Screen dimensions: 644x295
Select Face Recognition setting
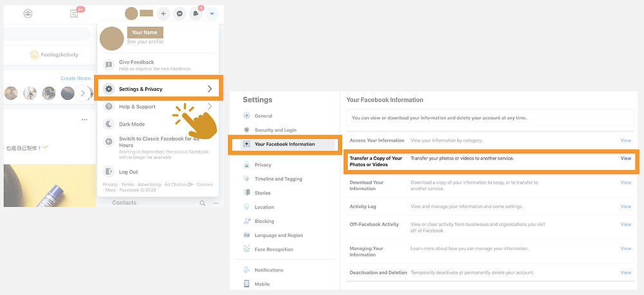[x=274, y=249]
